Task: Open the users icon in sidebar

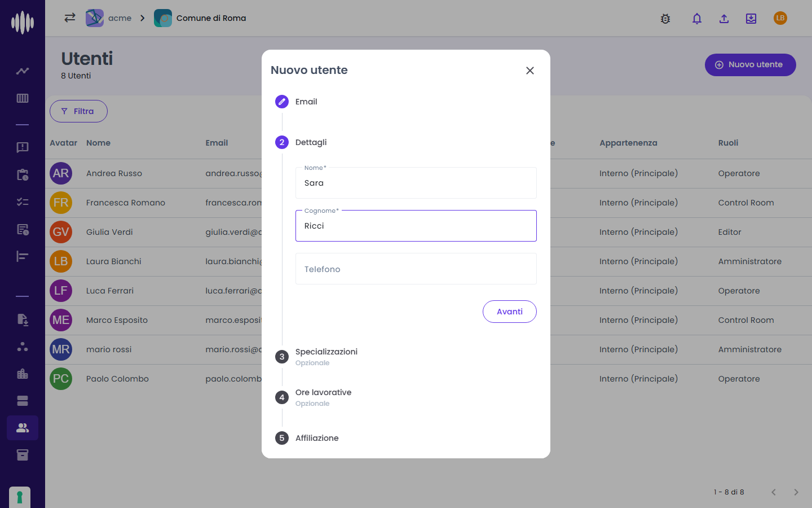Action: (23, 428)
